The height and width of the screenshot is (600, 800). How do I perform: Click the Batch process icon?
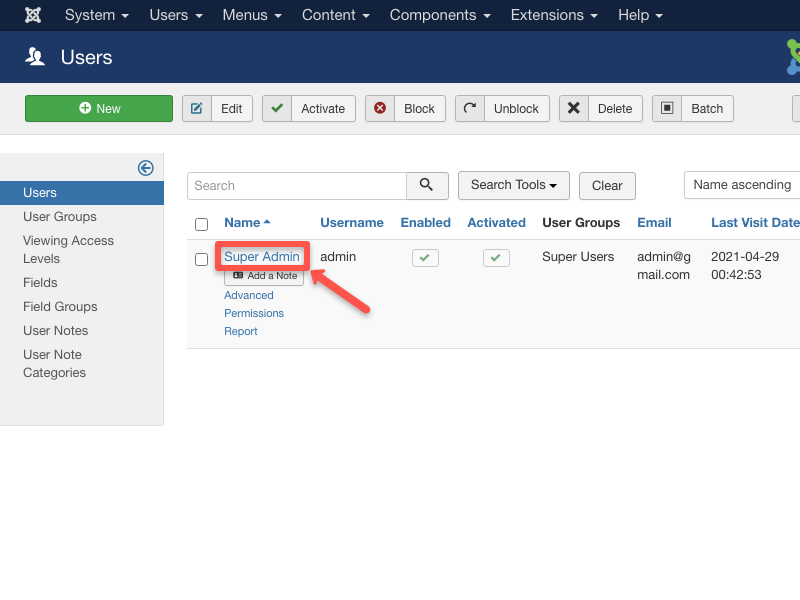[667, 109]
